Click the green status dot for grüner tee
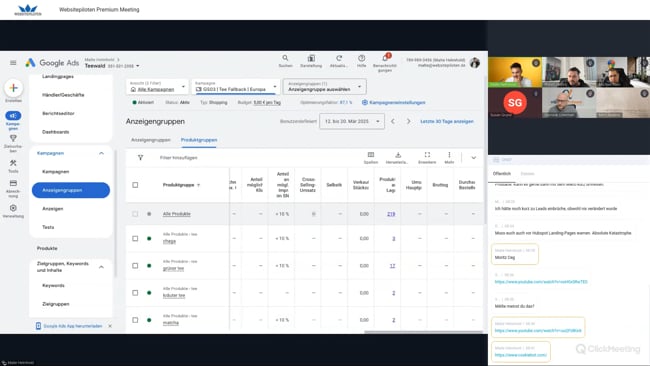Image resolution: width=650 pixels, height=366 pixels. (149, 266)
